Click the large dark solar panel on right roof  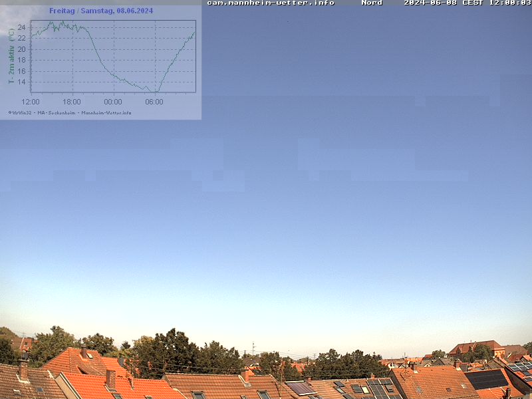(x=487, y=379)
